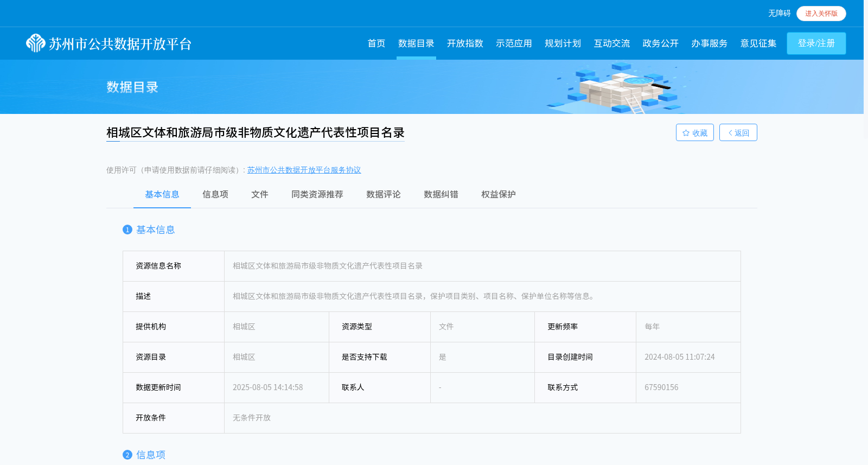
Task: Click the timestamp 2025-08-05 14:14:58
Action: click(267, 387)
